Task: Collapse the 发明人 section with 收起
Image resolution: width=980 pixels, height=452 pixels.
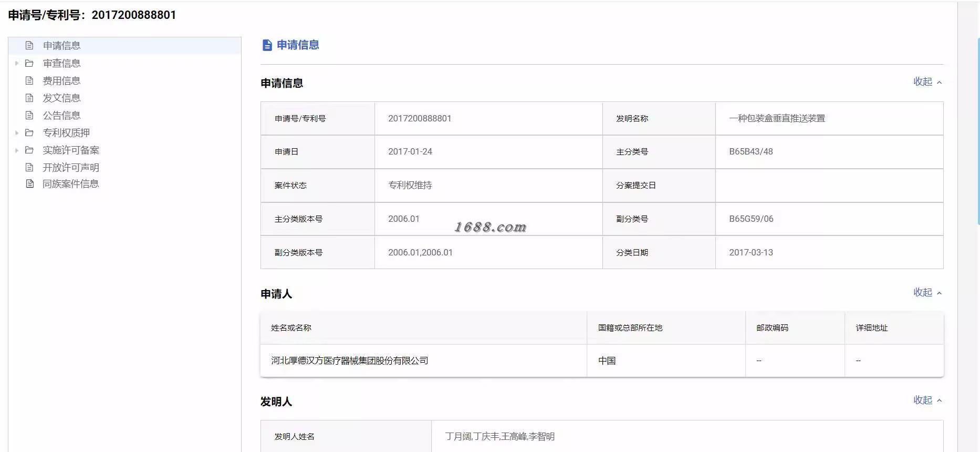Action: pyautogui.click(x=927, y=400)
